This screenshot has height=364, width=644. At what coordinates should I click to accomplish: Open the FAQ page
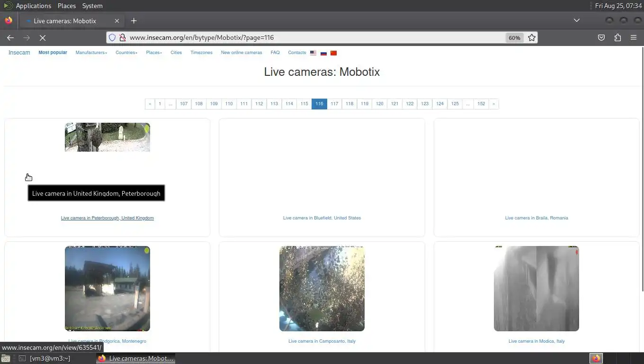coord(275,53)
